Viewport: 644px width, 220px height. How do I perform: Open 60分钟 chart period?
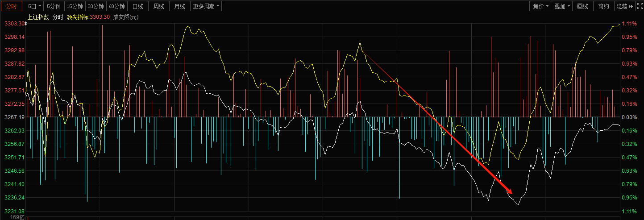click(117, 6)
